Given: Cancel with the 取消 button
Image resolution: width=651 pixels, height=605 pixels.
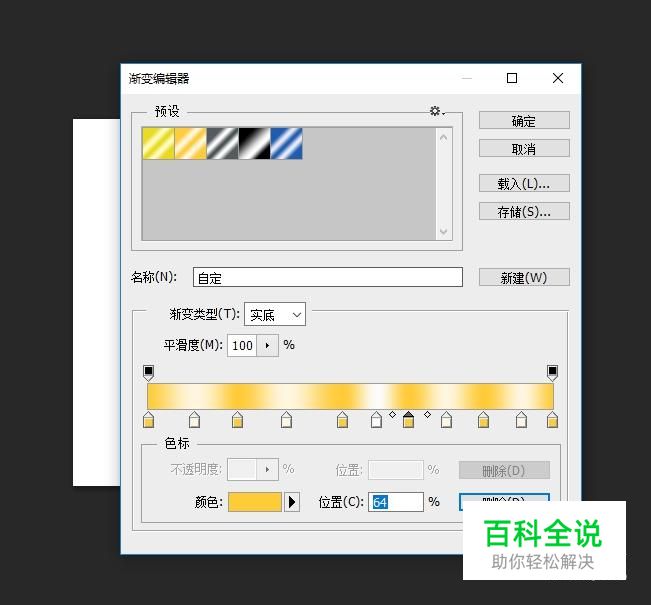Looking at the screenshot, I should [x=524, y=149].
